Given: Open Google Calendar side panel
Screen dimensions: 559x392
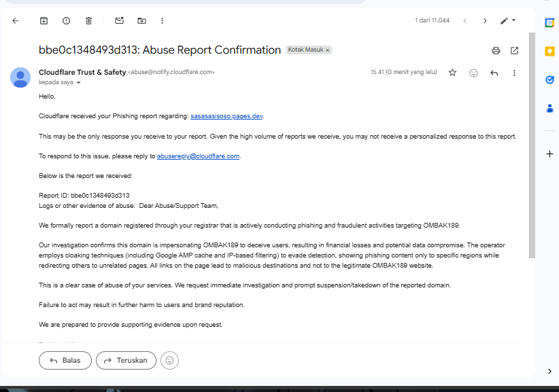Looking at the screenshot, I should (549, 23).
